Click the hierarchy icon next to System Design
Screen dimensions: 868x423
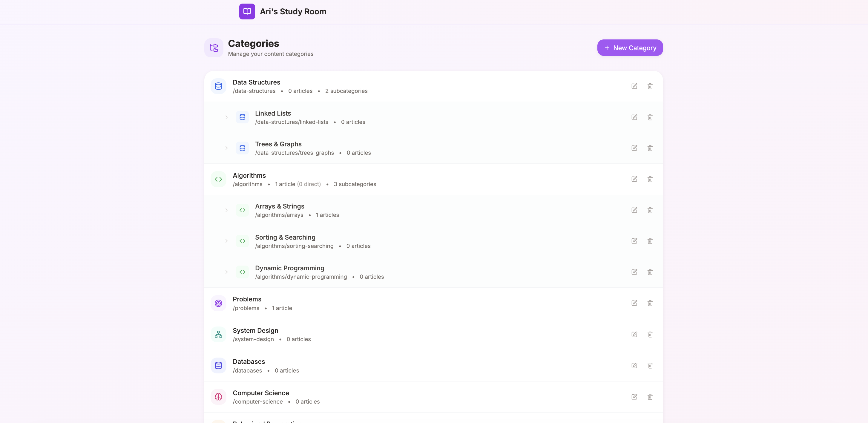pos(218,334)
